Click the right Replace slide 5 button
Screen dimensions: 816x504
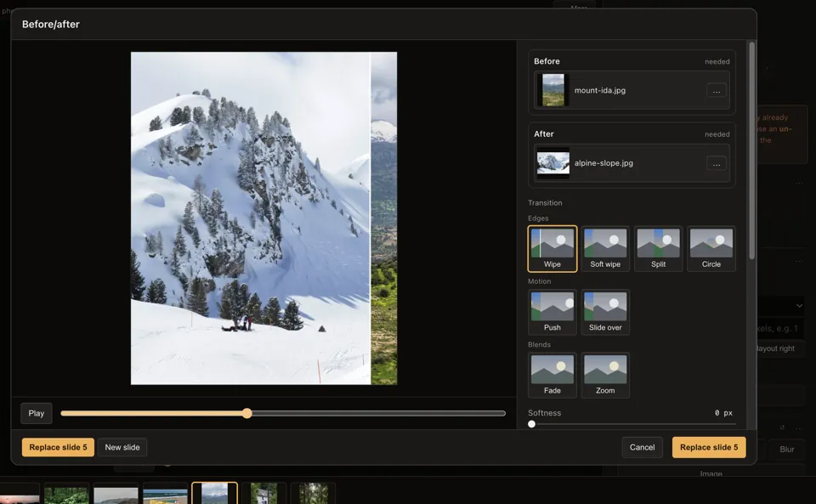pos(709,447)
